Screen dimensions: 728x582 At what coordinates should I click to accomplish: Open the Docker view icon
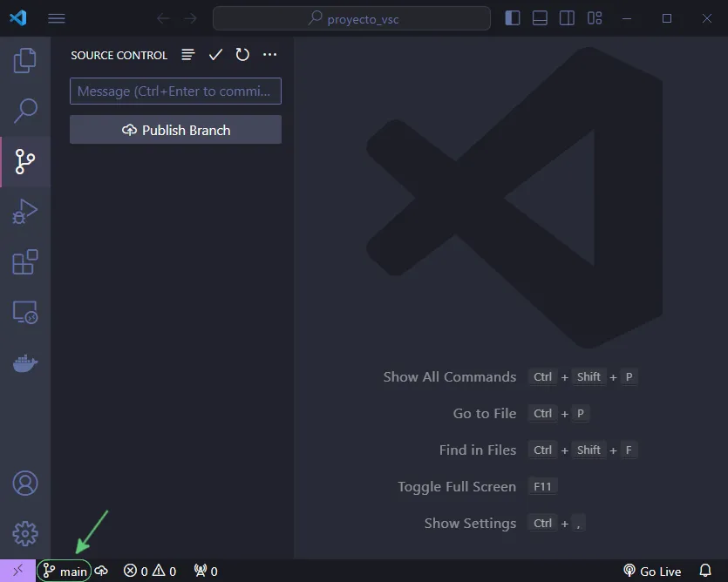pos(25,363)
